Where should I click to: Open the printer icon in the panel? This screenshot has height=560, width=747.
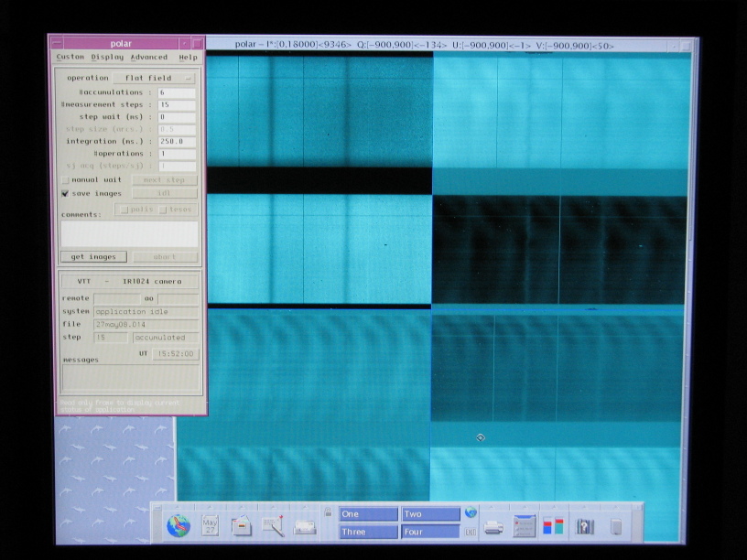tap(493, 526)
